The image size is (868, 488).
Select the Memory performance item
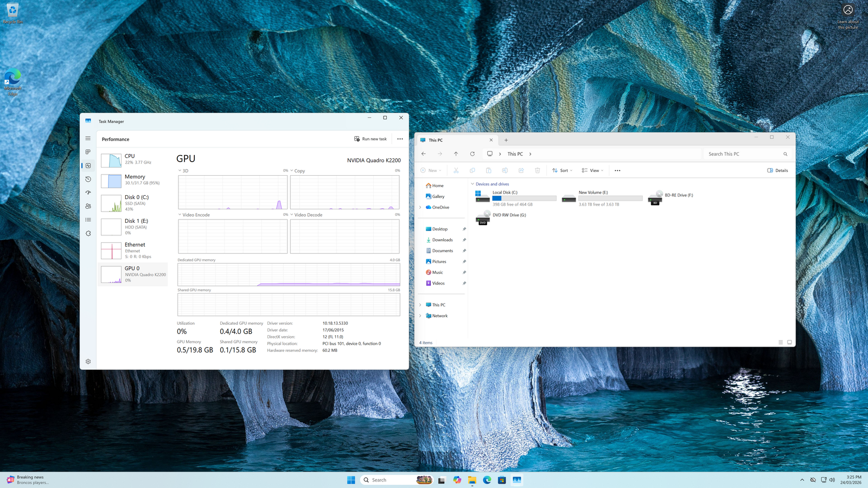click(134, 180)
